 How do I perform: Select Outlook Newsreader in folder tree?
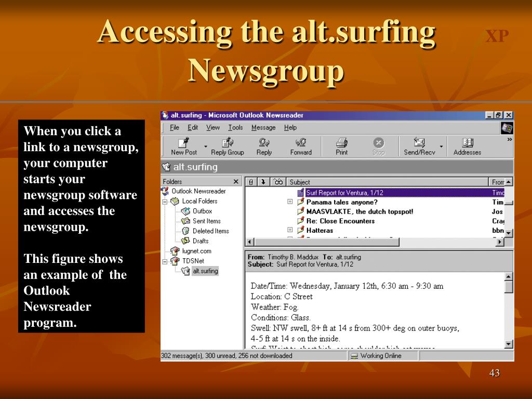click(198, 191)
